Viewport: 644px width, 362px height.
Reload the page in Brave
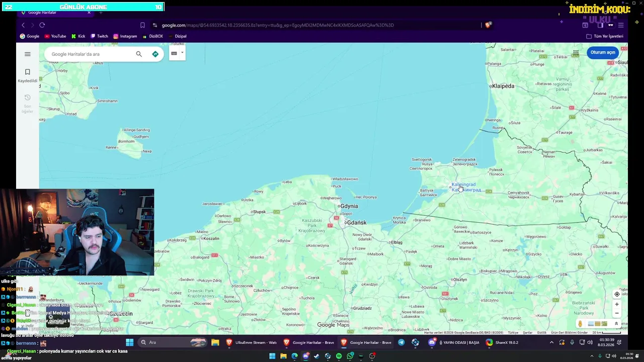coord(42,25)
